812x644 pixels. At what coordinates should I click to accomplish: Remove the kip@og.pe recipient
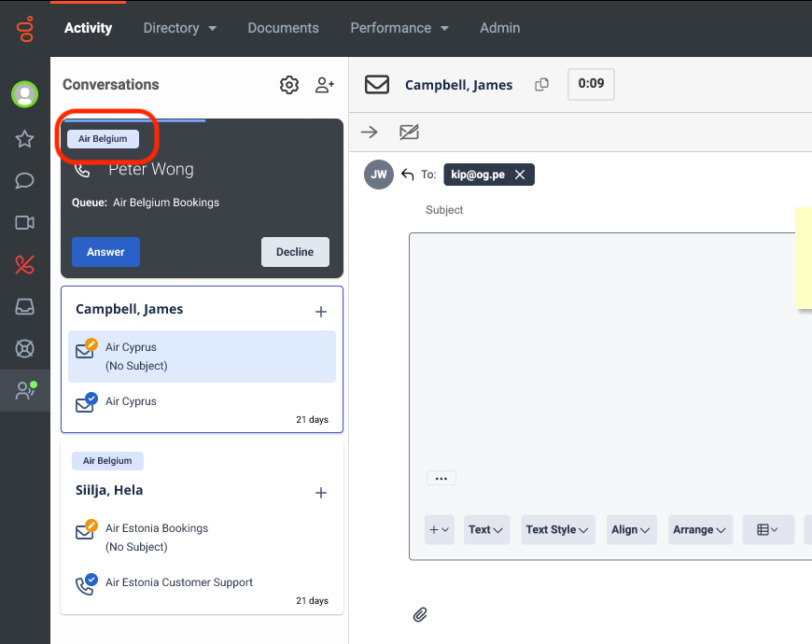pyautogui.click(x=520, y=175)
